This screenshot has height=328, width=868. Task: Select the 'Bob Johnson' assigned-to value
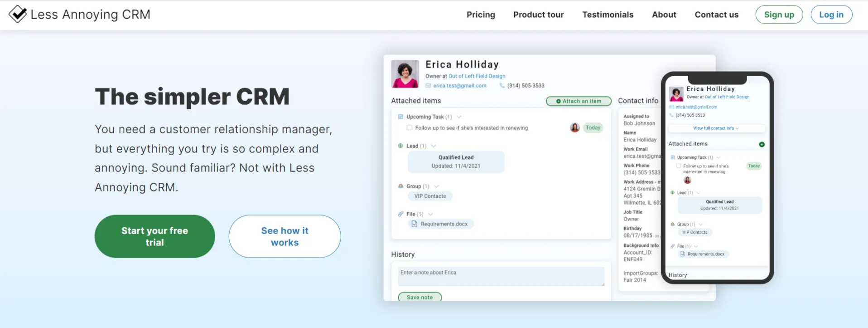tap(639, 123)
